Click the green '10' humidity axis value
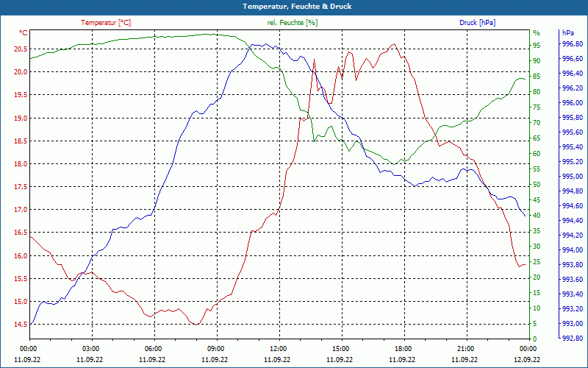The height and width of the screenshot is (368, 588). 537,308
